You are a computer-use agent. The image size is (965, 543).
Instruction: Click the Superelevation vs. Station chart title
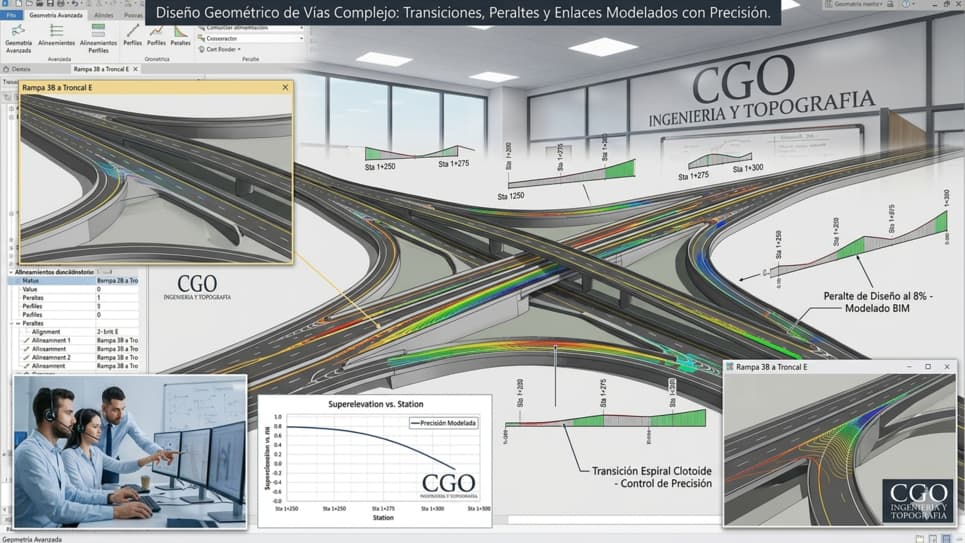(x=375, y=404)
